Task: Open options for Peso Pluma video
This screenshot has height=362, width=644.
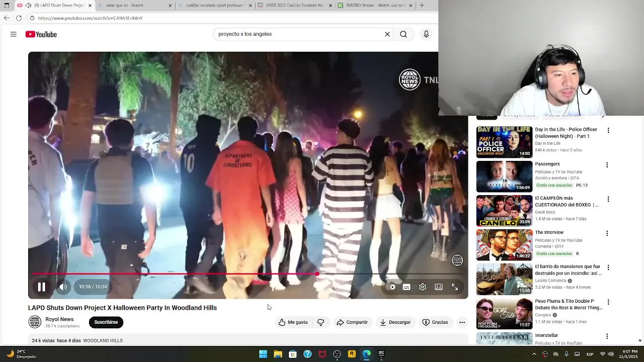Action: coord(608,302)
